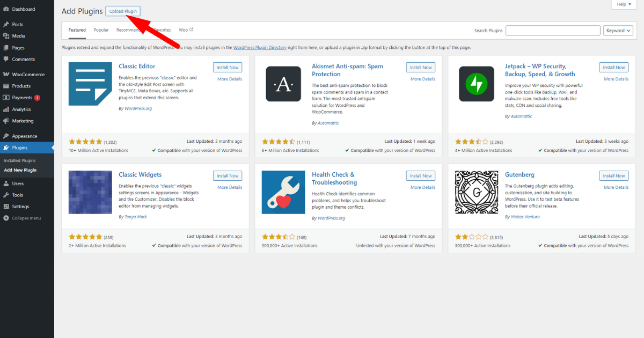The width and height of the screenshot is (644, 338).
Task: Click the Classic Editor title link
Action: (x=137, y=67)
